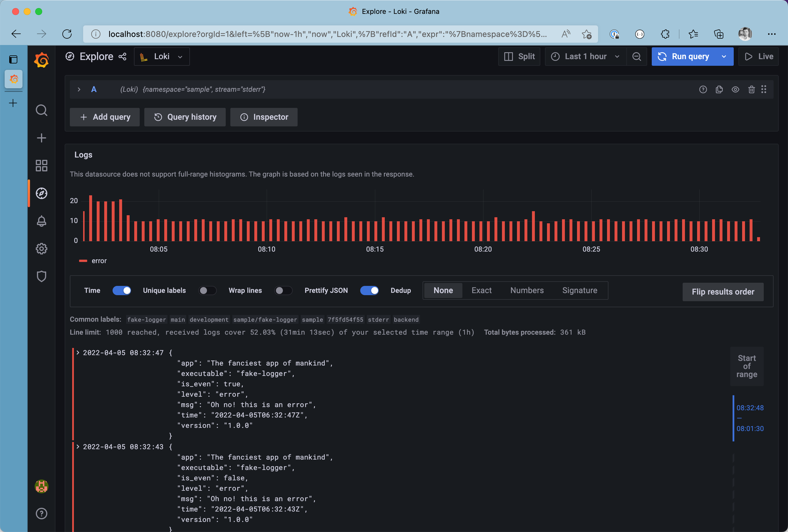Duplicate query A with copy icon
Screen dimensions: 788x532
click(719, 89)
